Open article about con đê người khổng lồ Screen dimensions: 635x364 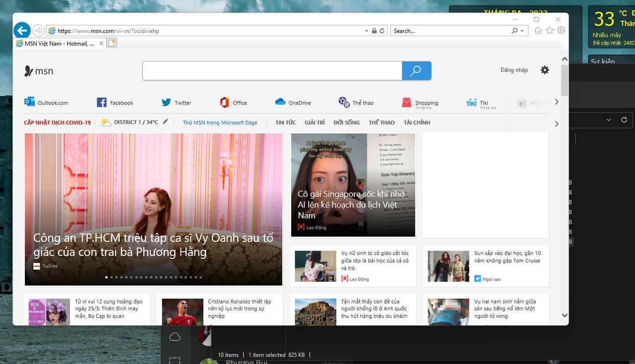click(353, 310)
